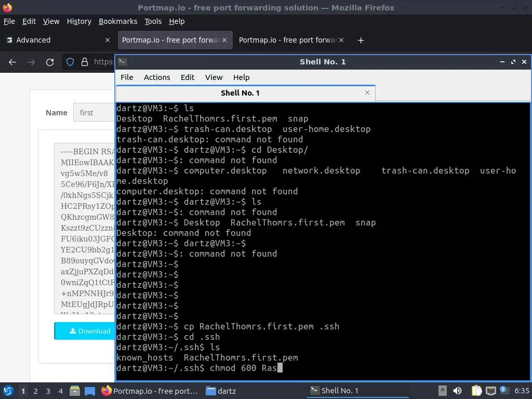Image resolution: width=532 pixels, height=399 pixels.
Task: Click the clipboard icon in system tray
Action: pos(476,391)
